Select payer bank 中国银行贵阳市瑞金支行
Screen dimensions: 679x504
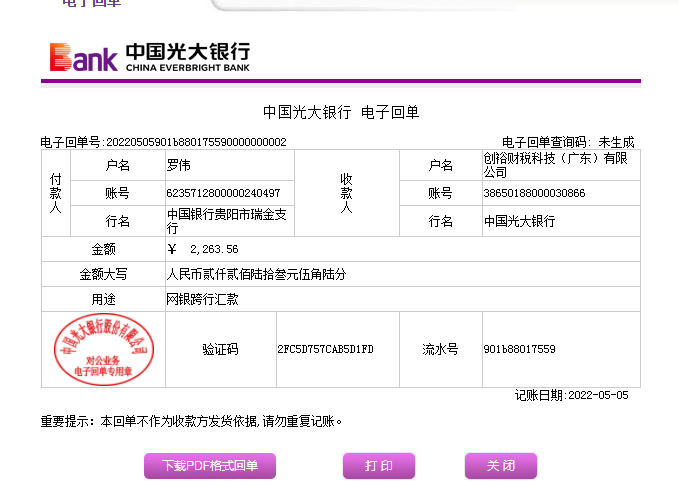click(226, 221)
